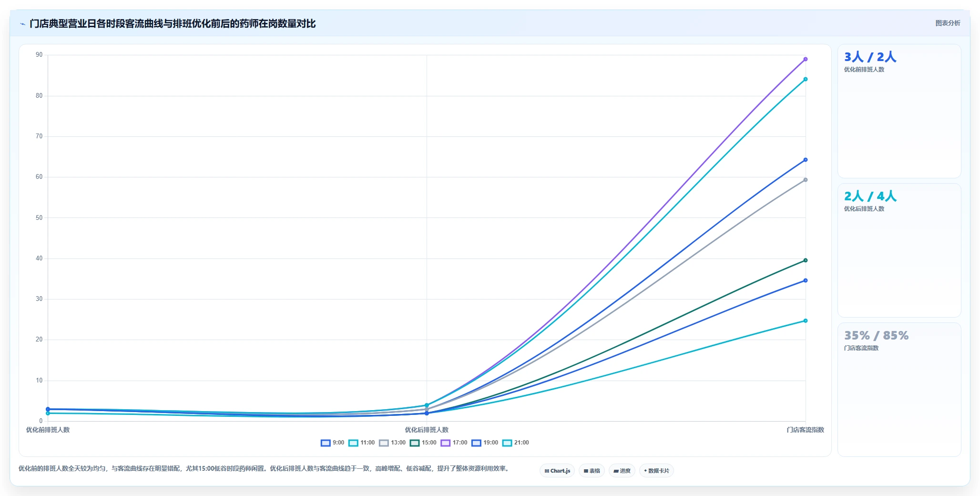Screen dimensions: 980x496
Task: Click the 数据卡片 tag at the bottom
Action: tap(656, 471)
